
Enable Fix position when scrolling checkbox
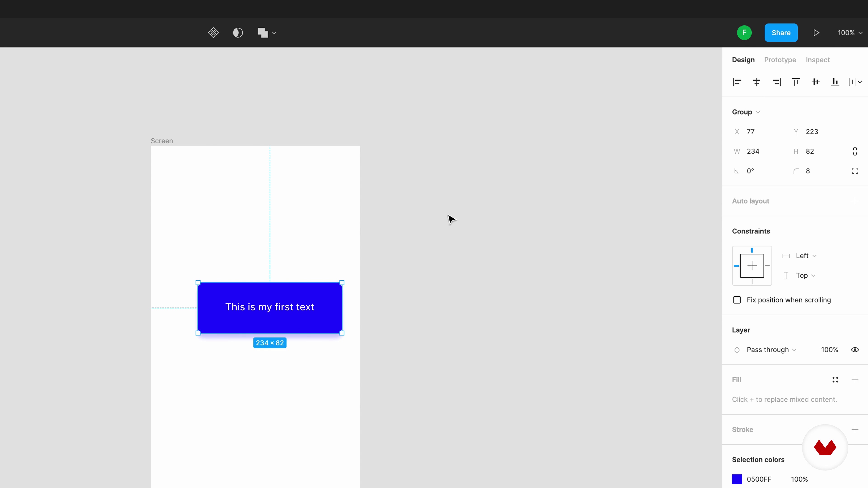click(737, 300)
